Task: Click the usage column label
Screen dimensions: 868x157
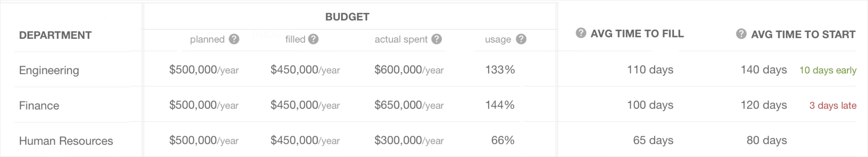Action: click(498, 40)
